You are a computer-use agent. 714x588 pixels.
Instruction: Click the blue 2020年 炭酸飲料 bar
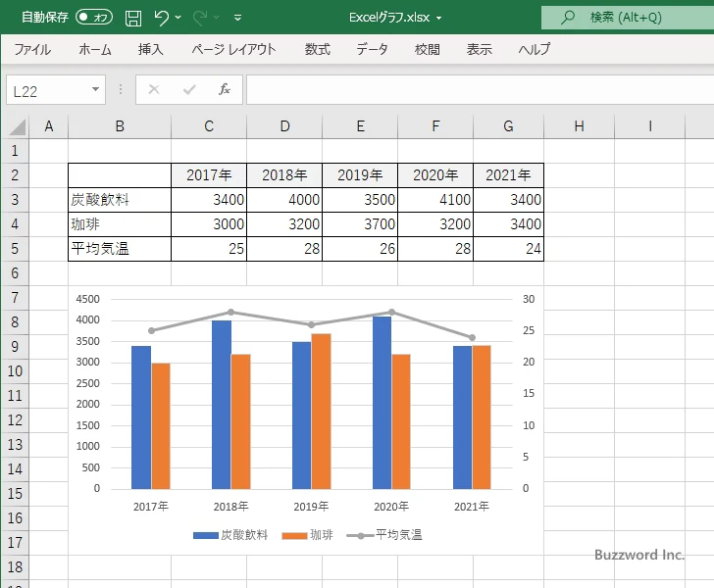click(382, 403)
